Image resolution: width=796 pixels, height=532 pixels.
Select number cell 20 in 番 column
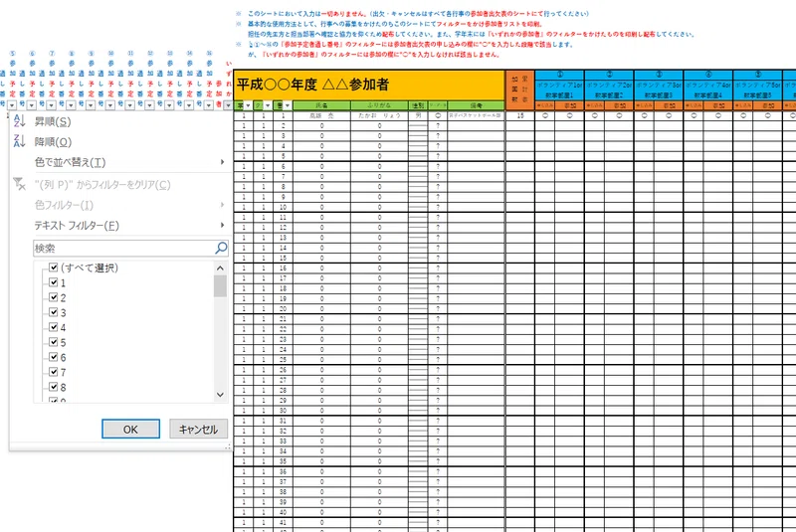[283, 309]
